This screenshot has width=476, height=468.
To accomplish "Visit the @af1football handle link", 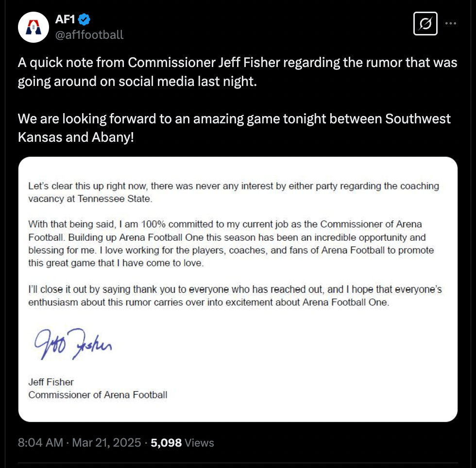I will click(89, 34).
